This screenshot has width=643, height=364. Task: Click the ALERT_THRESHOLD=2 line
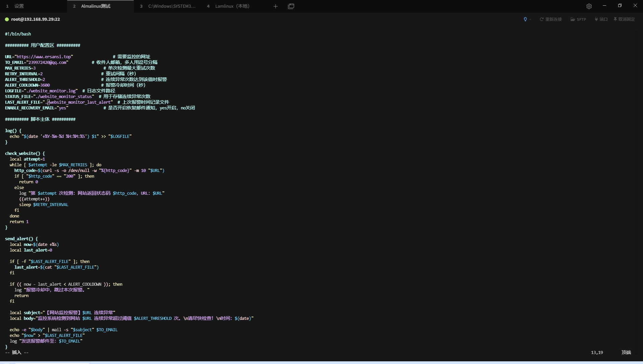tap(25, 80)
